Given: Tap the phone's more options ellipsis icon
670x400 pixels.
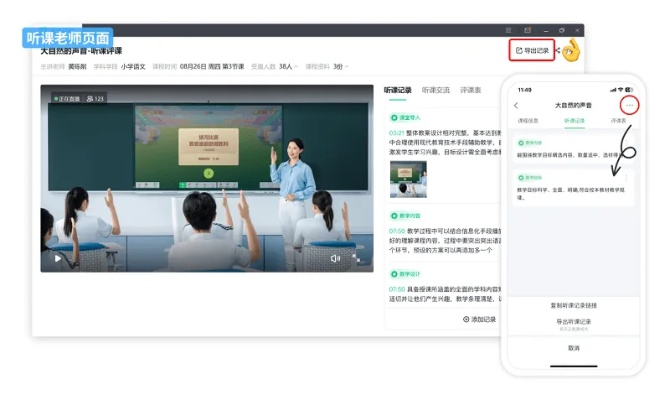Looking at the screenshot, I should [x=628, y=105].
